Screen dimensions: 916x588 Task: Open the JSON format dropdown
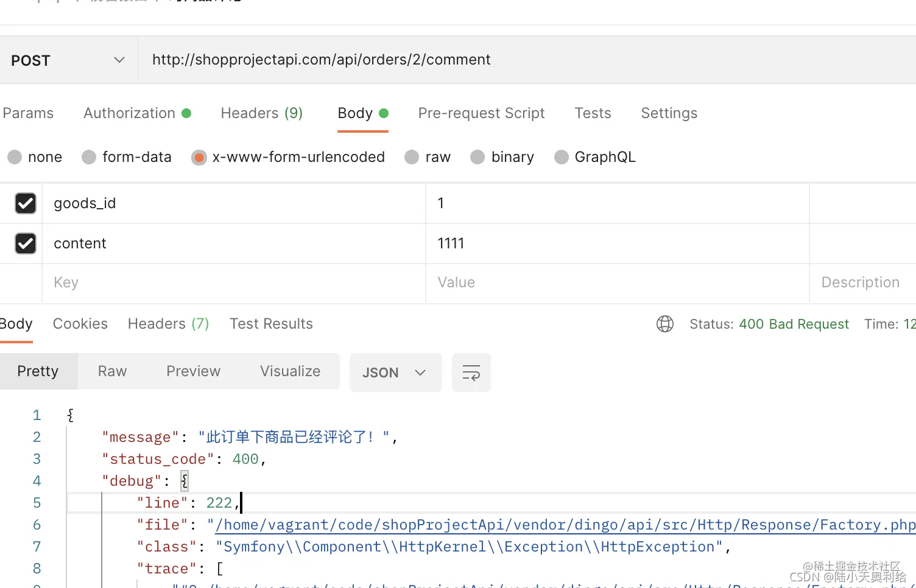click(396, 373)
